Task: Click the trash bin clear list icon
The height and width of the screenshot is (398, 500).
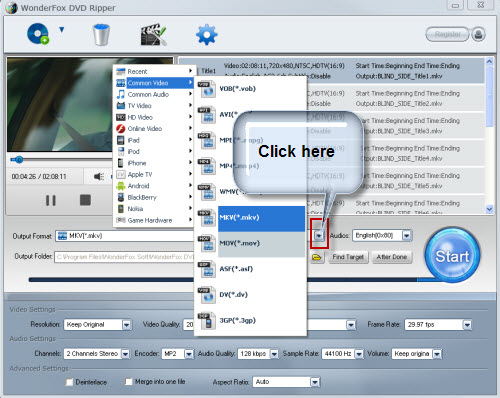Action: 101,34
